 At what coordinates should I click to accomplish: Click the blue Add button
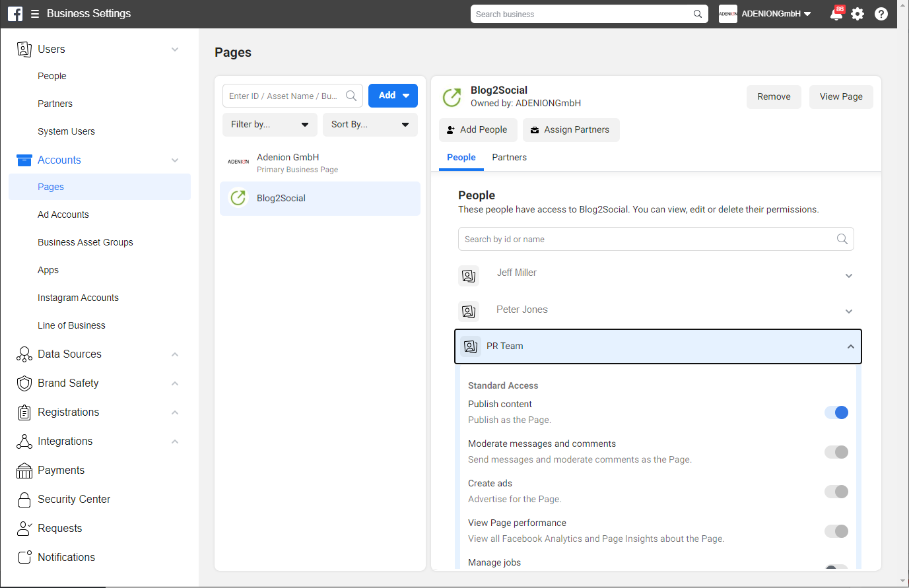pyautogui.click(x=393, y=96)
